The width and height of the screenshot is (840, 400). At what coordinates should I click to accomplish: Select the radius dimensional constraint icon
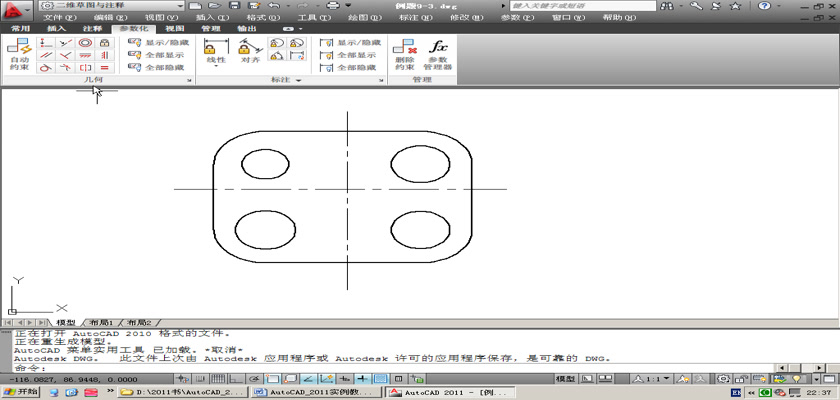click(277, 43)
